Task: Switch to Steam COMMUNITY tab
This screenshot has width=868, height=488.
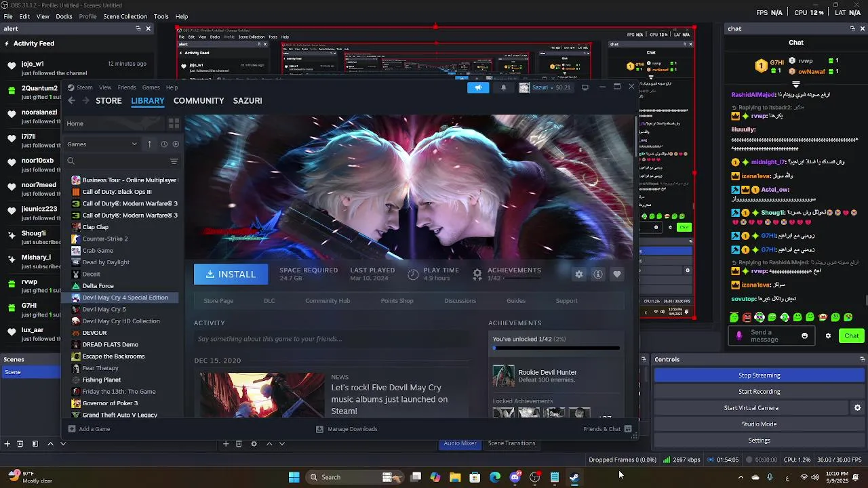Action: pos(199,100)
